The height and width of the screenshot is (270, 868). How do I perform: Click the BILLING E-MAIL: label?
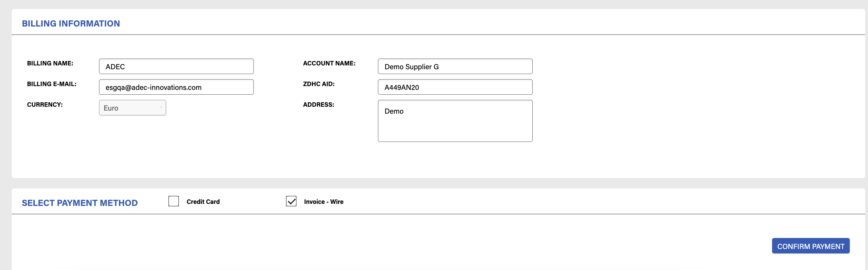[52, 84]
